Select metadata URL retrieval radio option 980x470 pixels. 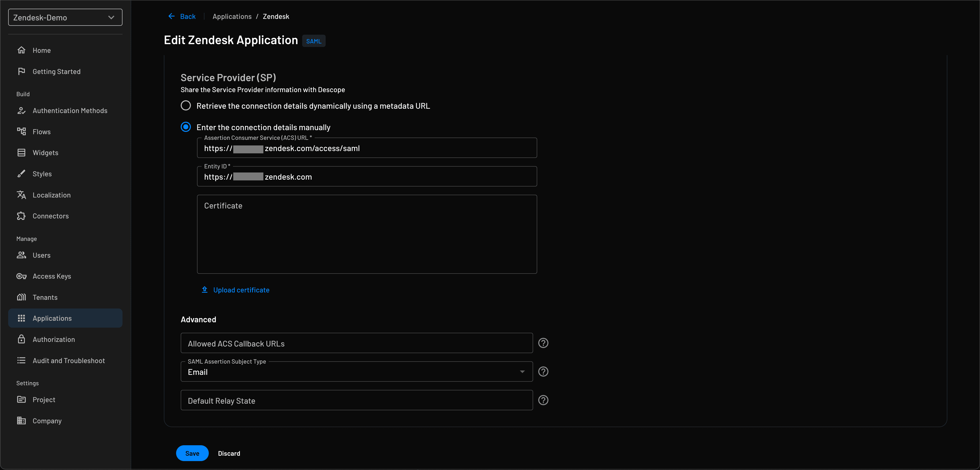[x=186, y=106]
